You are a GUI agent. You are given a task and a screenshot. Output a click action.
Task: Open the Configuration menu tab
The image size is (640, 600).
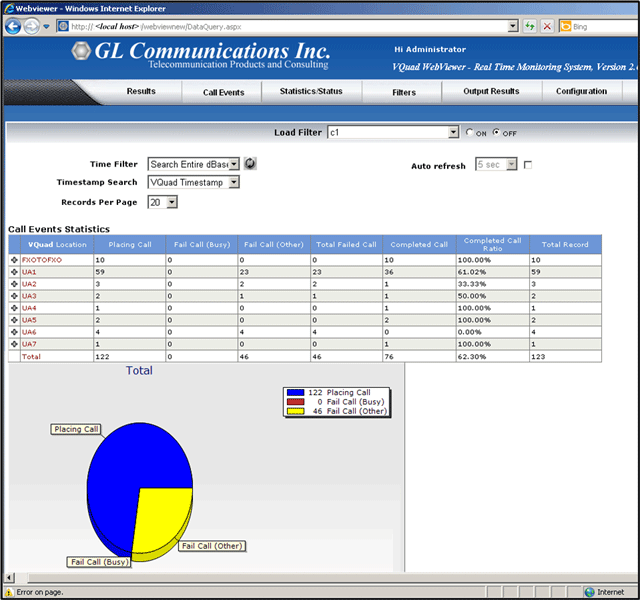click(x=581, y=91)
